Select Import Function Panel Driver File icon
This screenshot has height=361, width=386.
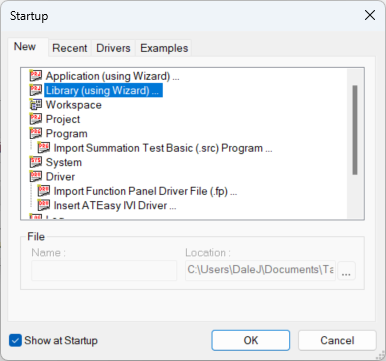click(x=44, y=191)
